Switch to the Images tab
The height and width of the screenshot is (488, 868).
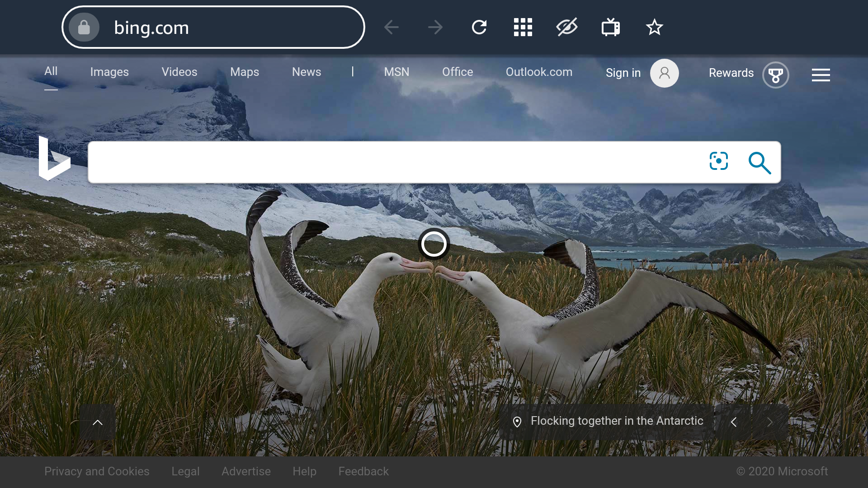(x=109, y=72)
